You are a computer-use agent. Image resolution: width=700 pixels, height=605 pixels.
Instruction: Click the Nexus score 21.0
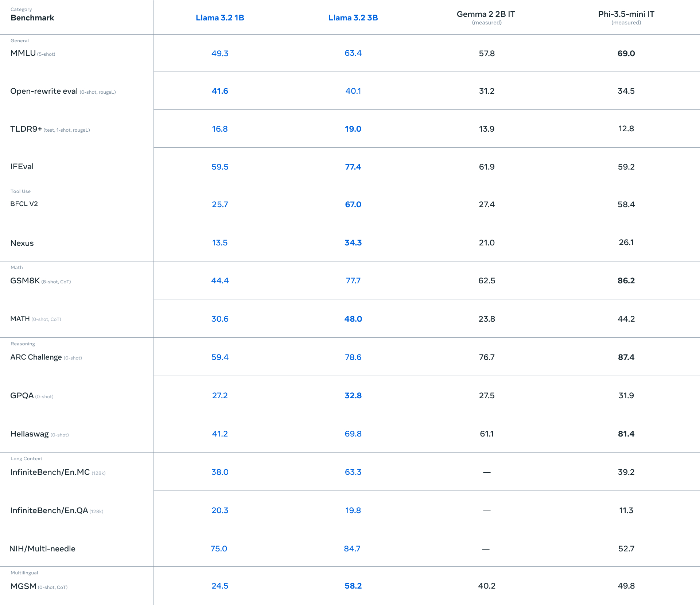487,243
